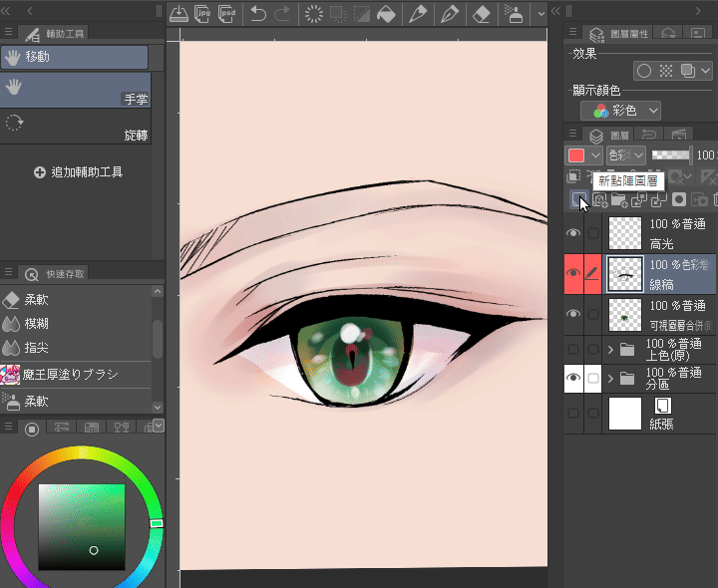Viewport: 718px width, 588px height.
Task: Hide the 高光 layer with eye icon
Action: (573, 232)
